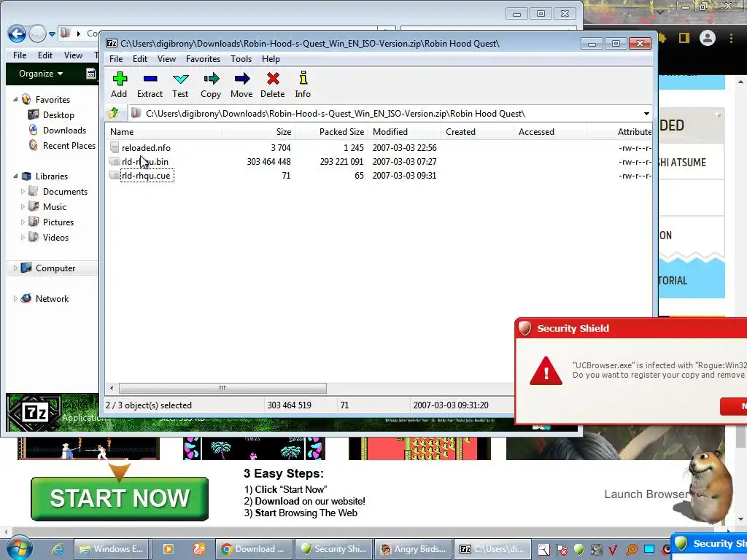Select the rld-rhqu.cue file
The image size is (747, 560).
146,176
